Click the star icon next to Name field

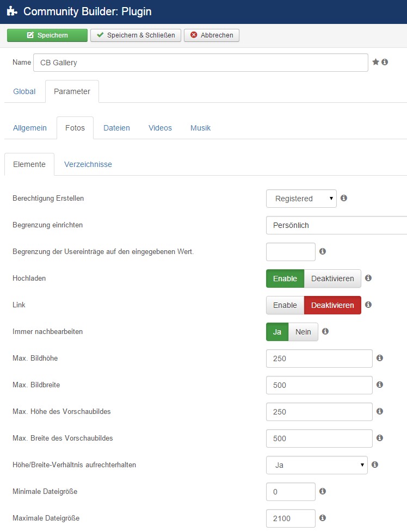[375, 62]
